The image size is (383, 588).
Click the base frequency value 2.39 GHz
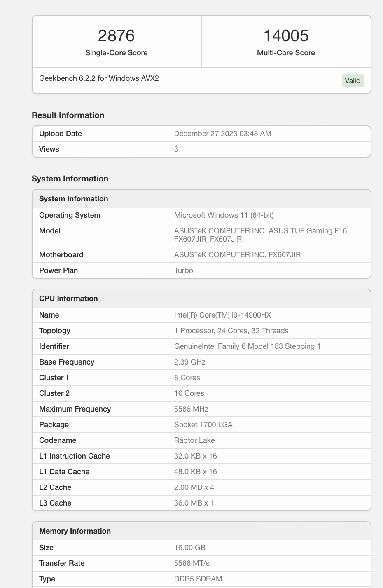click(x=189, y=362)
